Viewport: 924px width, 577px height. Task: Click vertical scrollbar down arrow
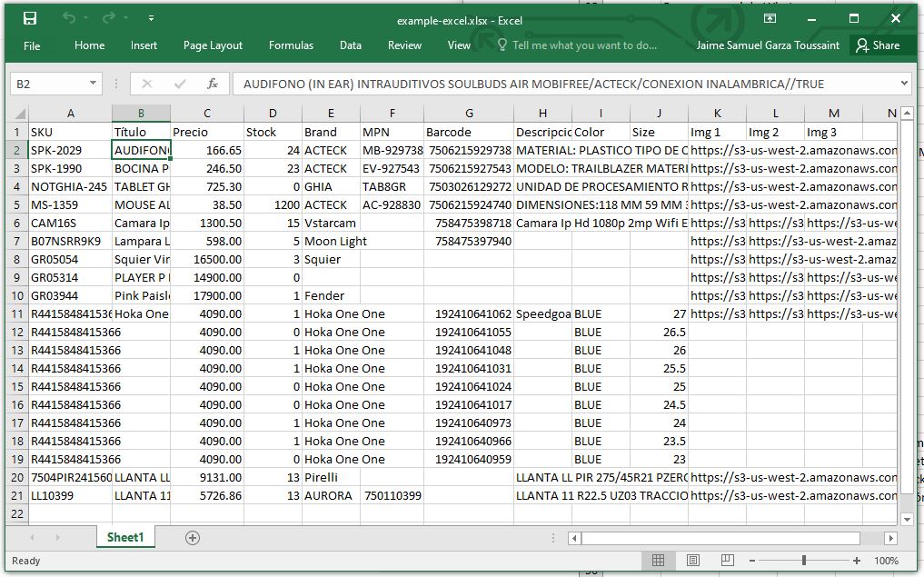pyautogui.click(x=907, y=519)
